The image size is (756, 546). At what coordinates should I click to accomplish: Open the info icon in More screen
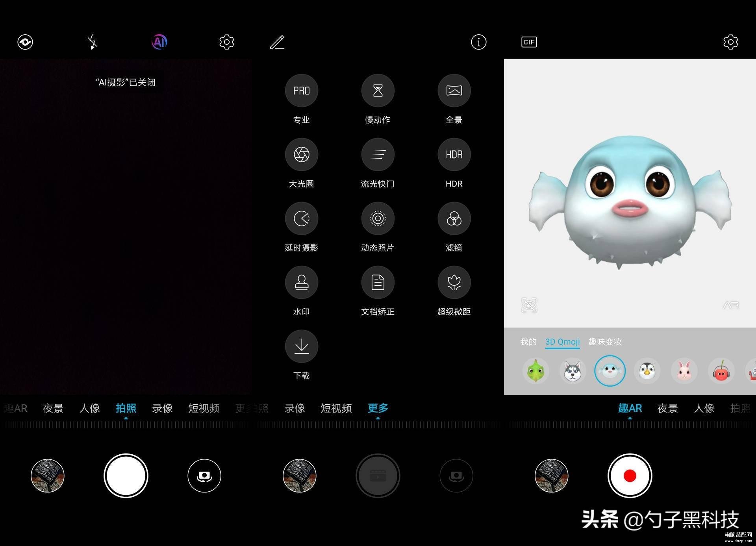tap(478, 42)
